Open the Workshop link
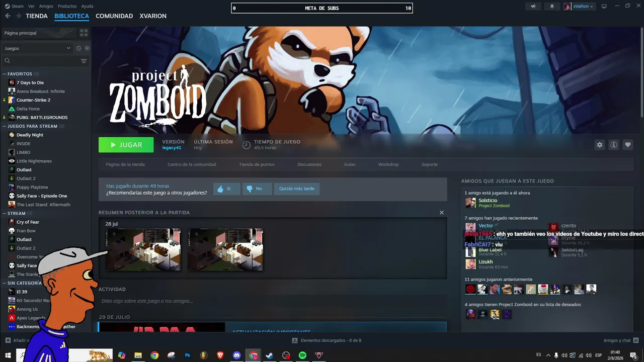 pos(388,164)
